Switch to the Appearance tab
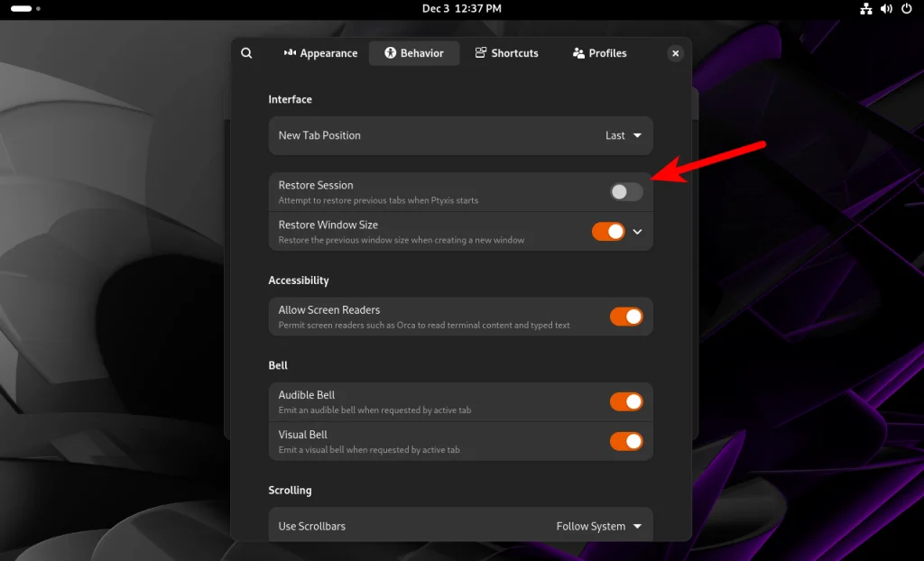 pos(321,53)
